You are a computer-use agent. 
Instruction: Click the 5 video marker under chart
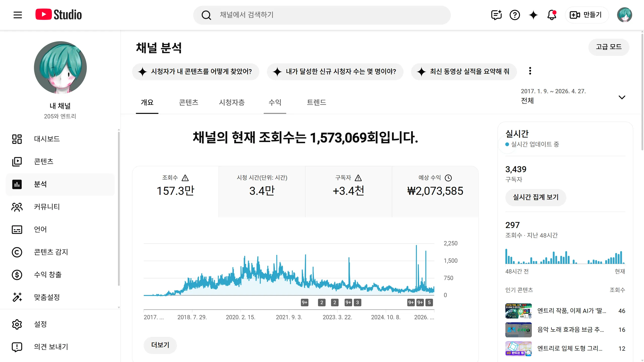[429, 302]
